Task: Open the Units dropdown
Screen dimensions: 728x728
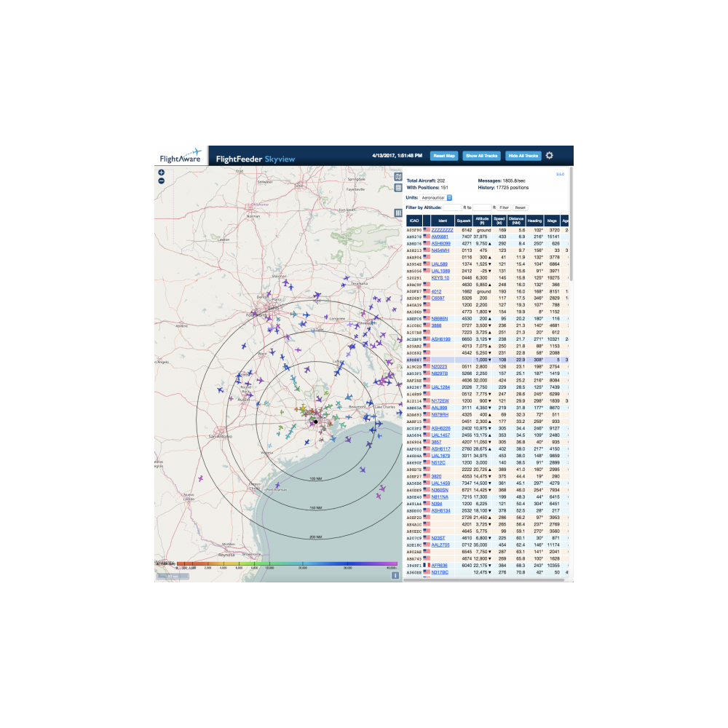Action: (x=436, y=198)
